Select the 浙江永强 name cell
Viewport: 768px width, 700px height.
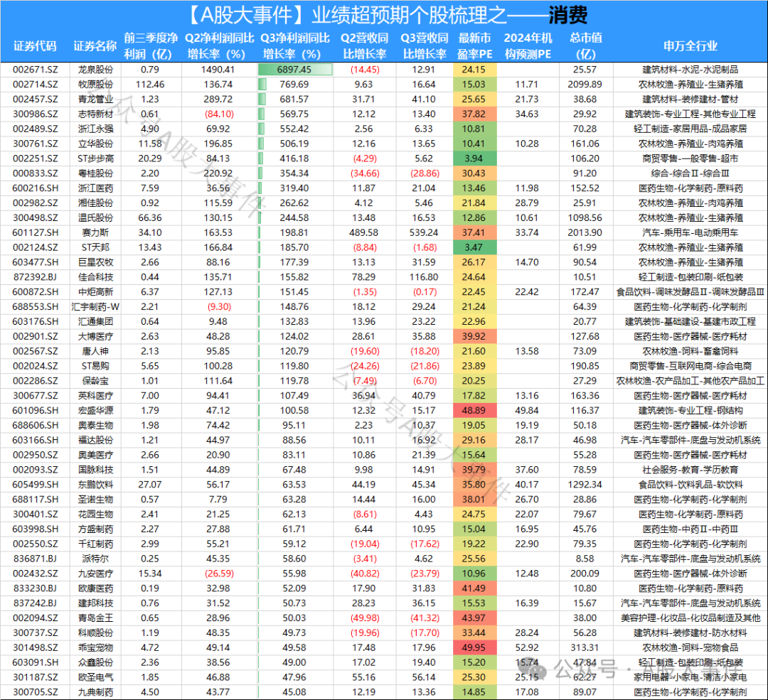pyautogui.click(x=95, y=129)
